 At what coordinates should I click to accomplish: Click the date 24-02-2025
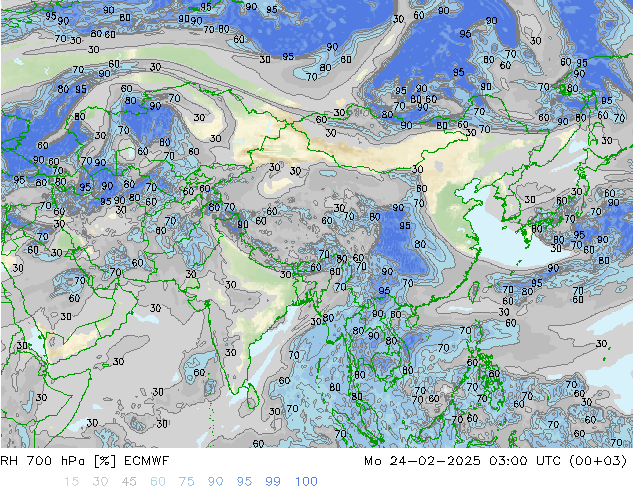(x=435, y=460)
